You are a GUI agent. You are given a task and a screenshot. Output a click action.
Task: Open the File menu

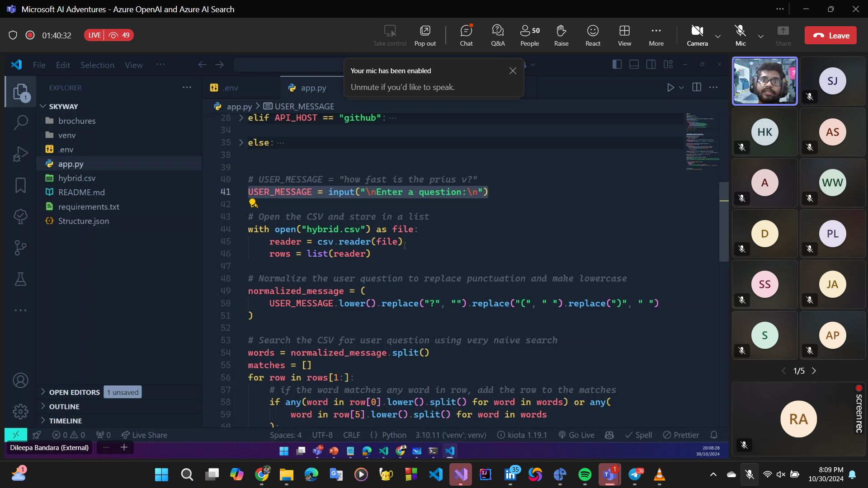click(x=39, y=65)
